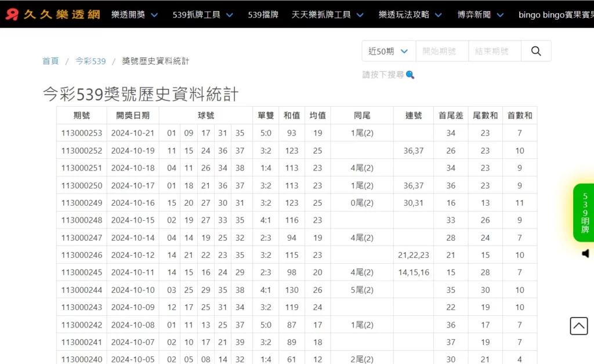The width and height of the screenshot is (594, 364).
Task: Open the 近50期 period range dropdown
Action: (387, 51)
